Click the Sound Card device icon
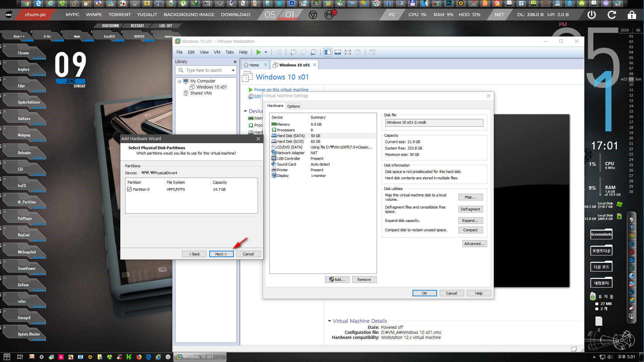The height and width of the screenshot is (362, 644). [273, 164]
